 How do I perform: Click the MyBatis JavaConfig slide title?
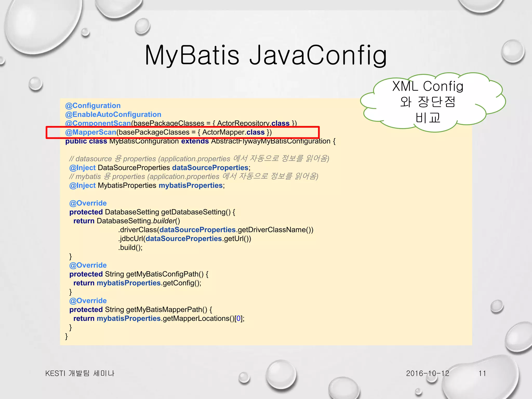266,55
